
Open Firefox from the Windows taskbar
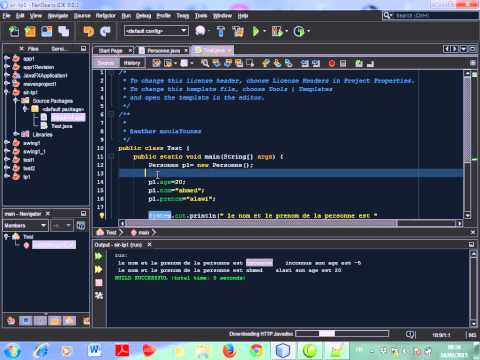tap(229, 351)
